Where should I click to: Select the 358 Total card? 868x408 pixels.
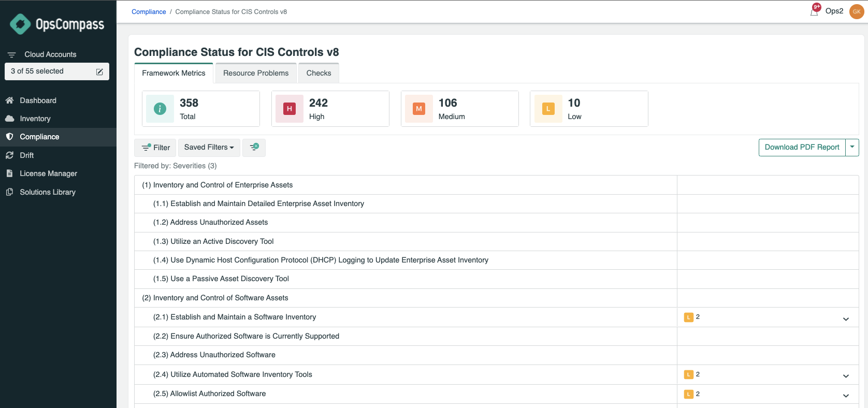[x=201, y=109]
